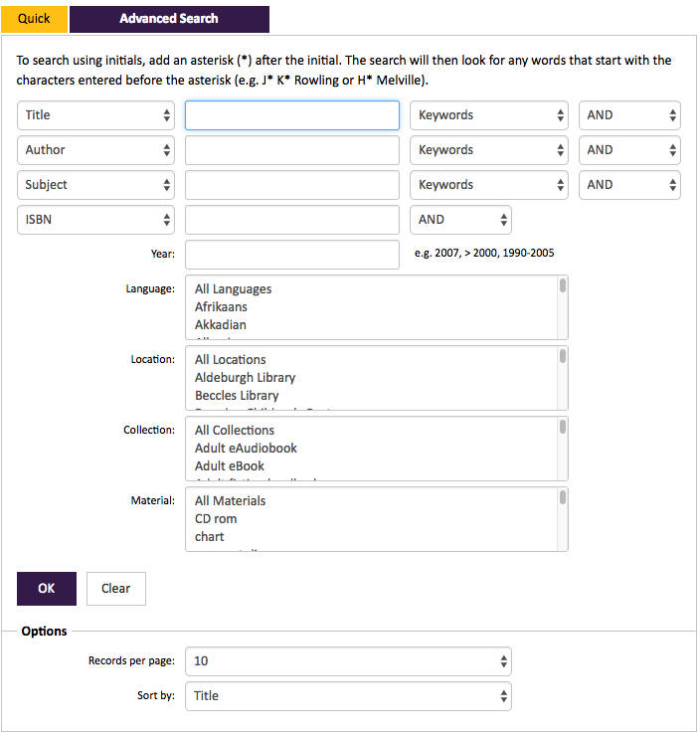Select the Advanced Search tab
The height and width of the screenshot is (734, 700).
pyautogui.click(x=169, y=19)
